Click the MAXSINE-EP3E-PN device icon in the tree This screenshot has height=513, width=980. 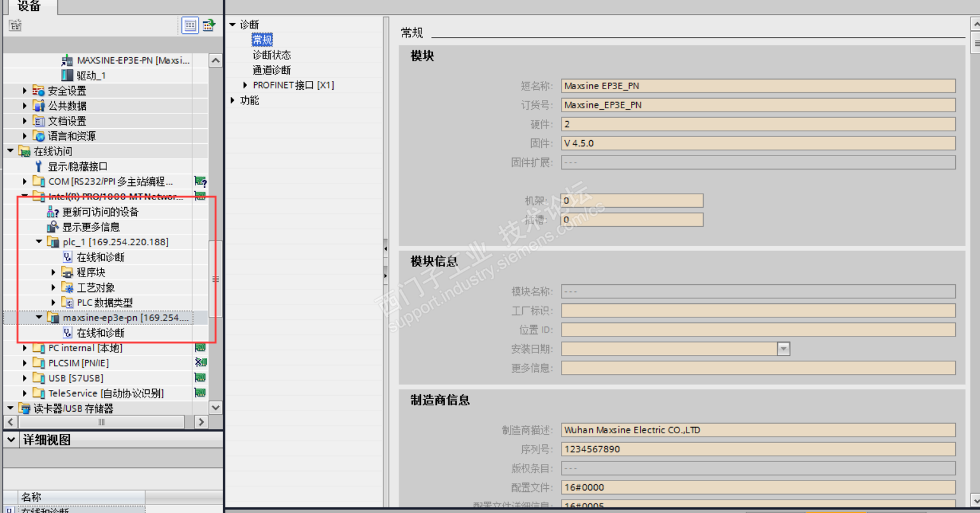coord(67,61)
